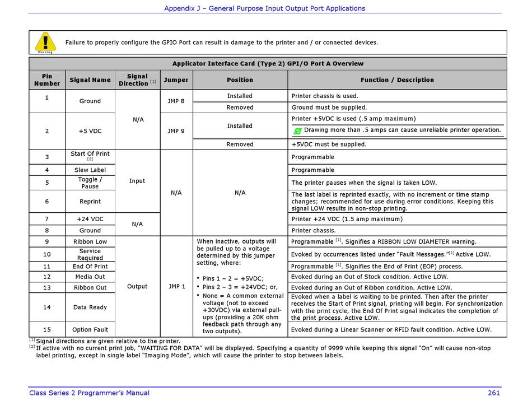The image size is (532, 401).
Task: Select the "Failure to properly configure the GPIO Port" warning text
Action: 222,43
